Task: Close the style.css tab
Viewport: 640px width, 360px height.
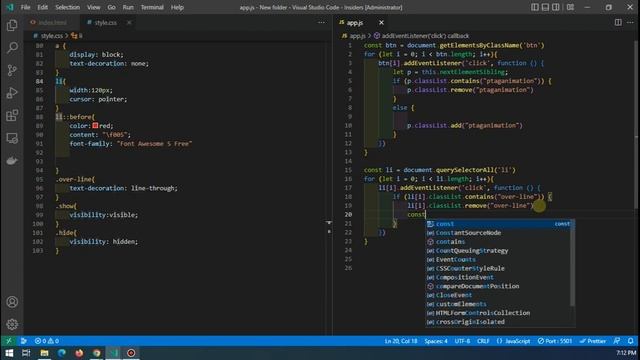Action: [x=129, y=22]
